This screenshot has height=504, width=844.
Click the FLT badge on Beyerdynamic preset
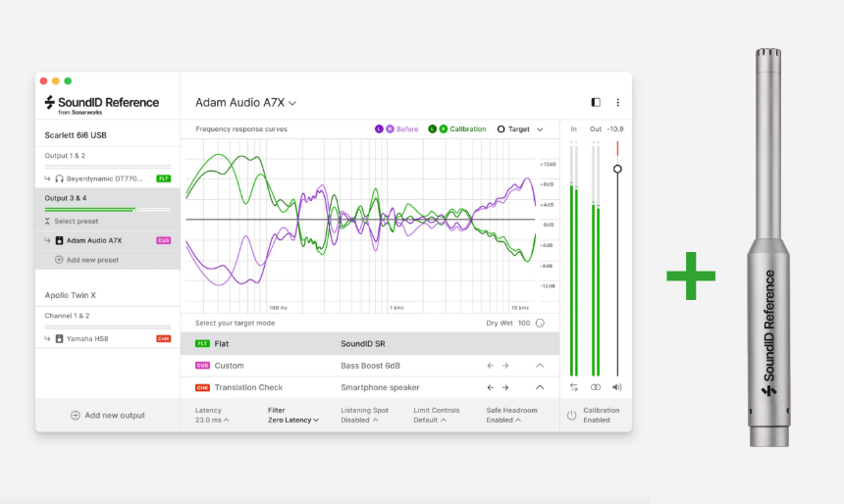pyautogui.click(x=164, y=178)
